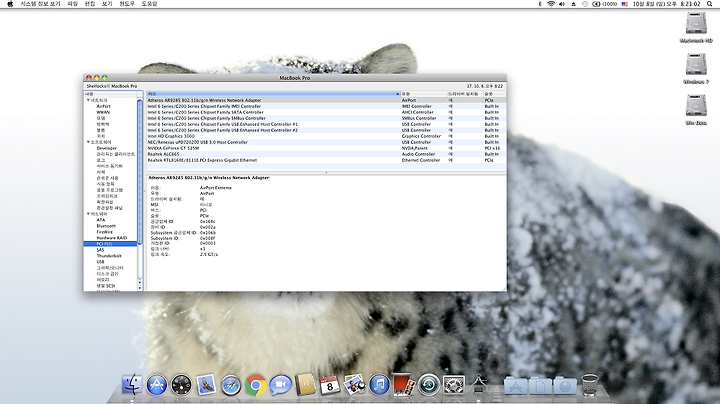
Task: Click the sidebar vertical scrollbar thumb
Action: coord(140,172)
